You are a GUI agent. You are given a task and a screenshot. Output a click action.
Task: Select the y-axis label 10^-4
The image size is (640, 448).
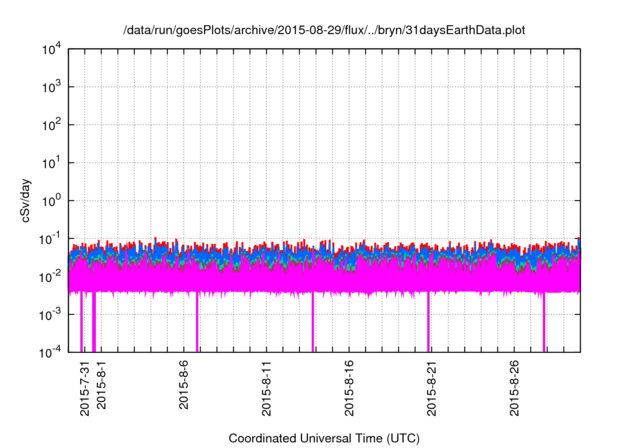tap(50, 352)
